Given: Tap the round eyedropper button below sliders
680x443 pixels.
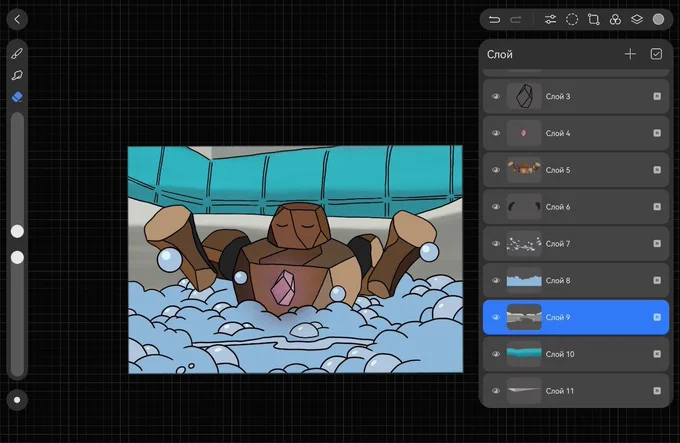Looking at the screenshot, I should (x=17, y=400).
